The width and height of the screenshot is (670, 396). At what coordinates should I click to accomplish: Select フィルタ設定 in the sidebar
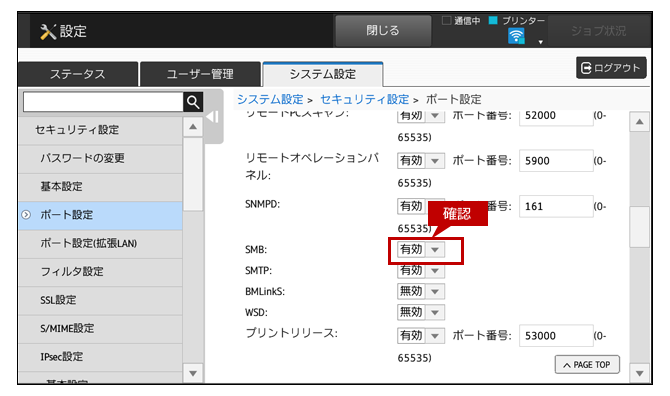[101, 272]
